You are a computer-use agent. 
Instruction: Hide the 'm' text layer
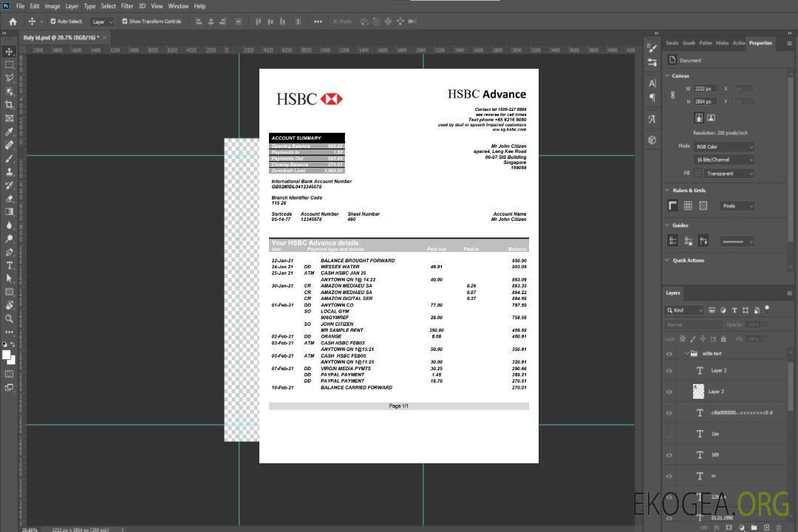tap(669, 476)
